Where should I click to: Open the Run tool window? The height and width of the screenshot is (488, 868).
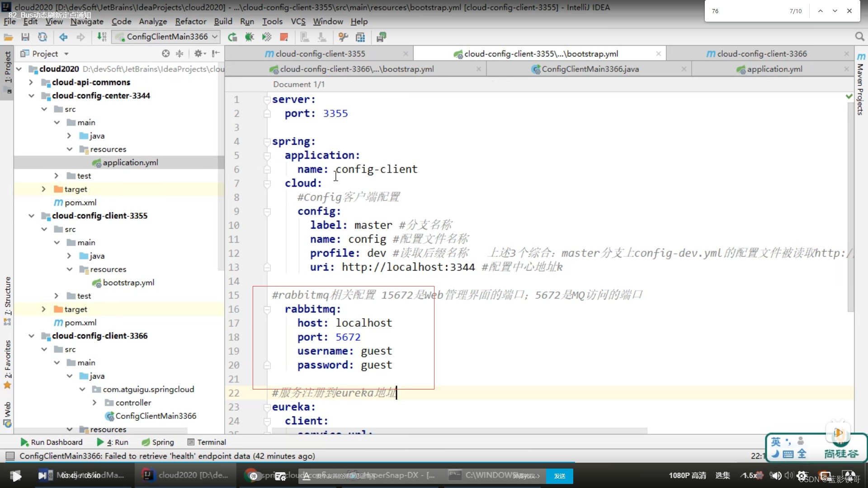pyautogui.click(x=113, y=442)
